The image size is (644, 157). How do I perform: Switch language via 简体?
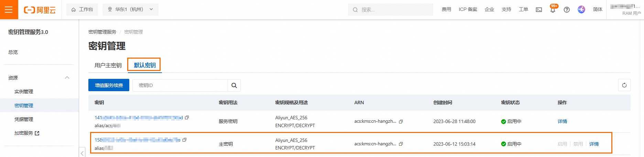point(598,10)
